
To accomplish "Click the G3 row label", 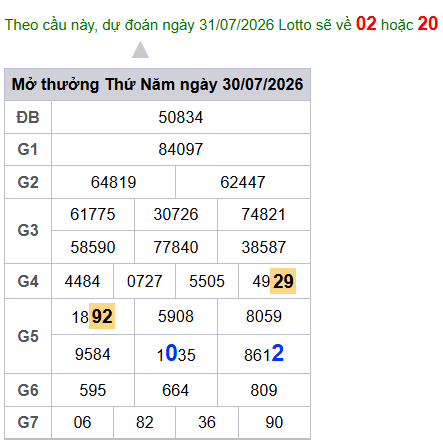I will point(28,230).
